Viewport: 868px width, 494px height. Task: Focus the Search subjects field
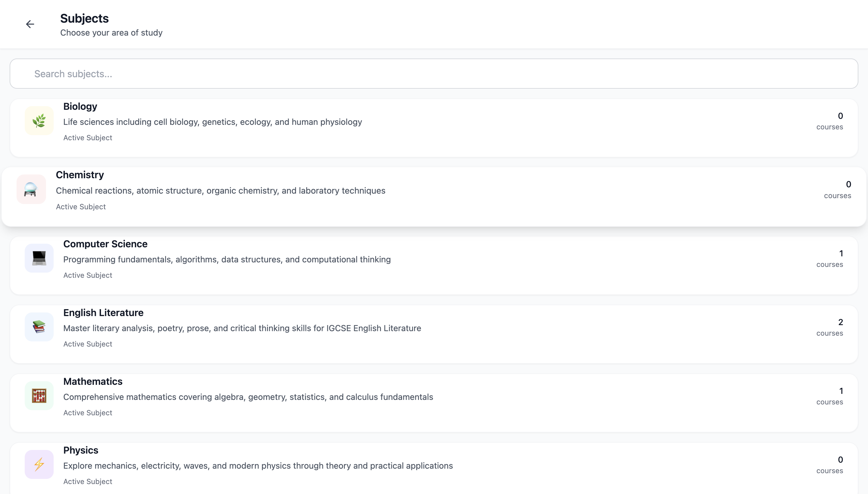click(x=434, y=74)
